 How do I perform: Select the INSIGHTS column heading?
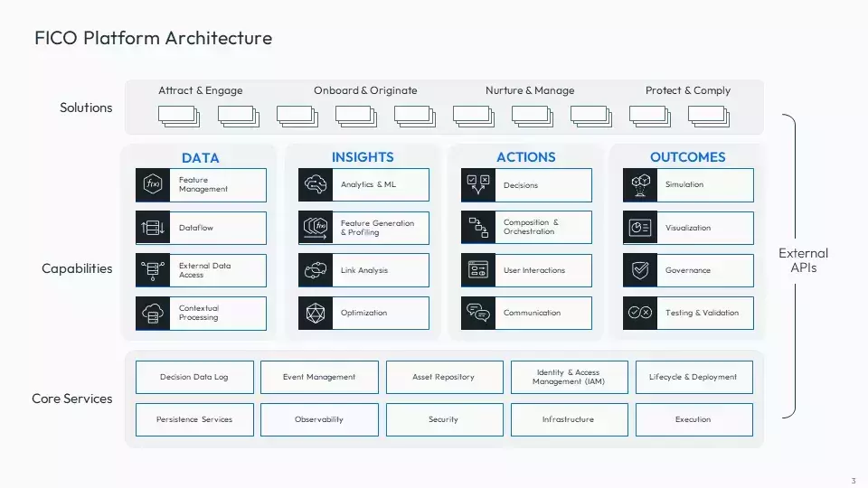363,157
